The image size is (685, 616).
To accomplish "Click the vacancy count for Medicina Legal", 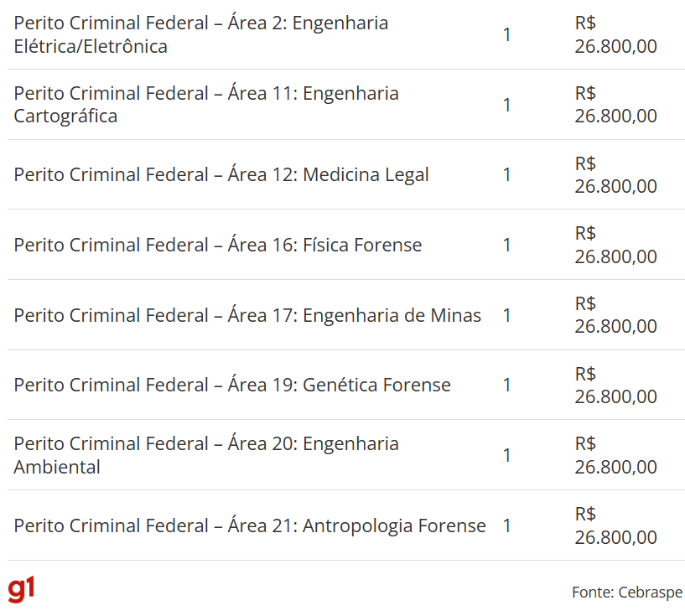I will click(x=506, y=174).
